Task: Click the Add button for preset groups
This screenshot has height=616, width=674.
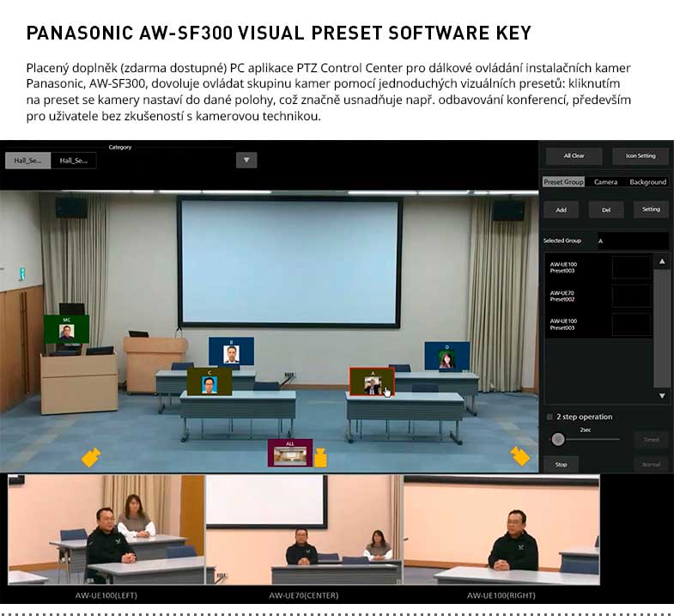Action: pos(561,209)
